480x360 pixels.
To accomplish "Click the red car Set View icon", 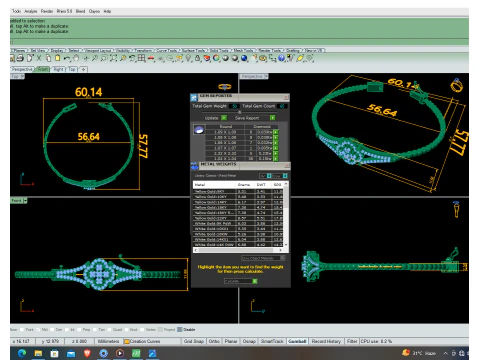I will click(x=151, y=59).
